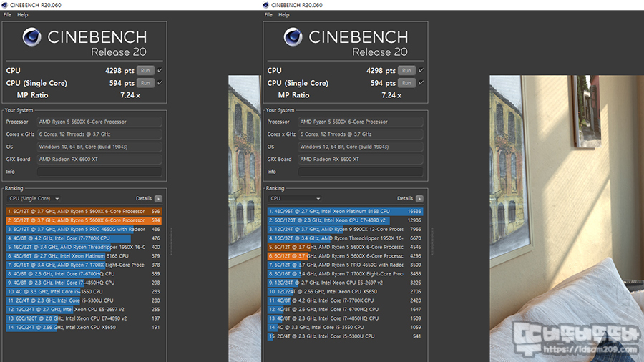This screenshot has height=362, width=644.
Task: Select Core i5-5300U 280 row in left list
Action: point(84,301)
